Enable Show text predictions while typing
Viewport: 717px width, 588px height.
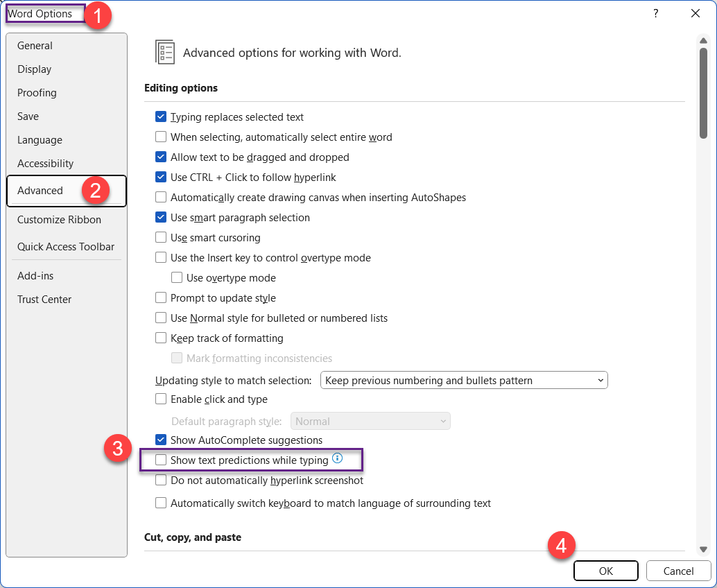(x=160, y=460)
